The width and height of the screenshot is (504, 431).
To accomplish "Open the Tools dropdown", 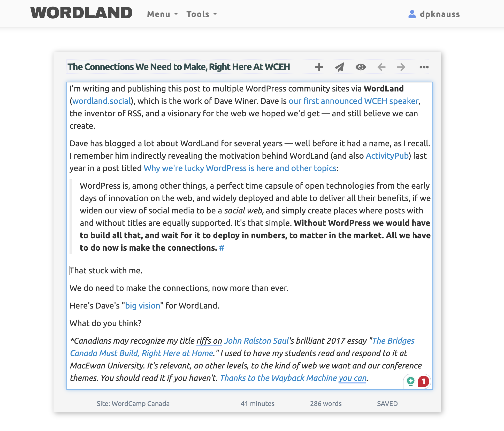I will 202,14.
